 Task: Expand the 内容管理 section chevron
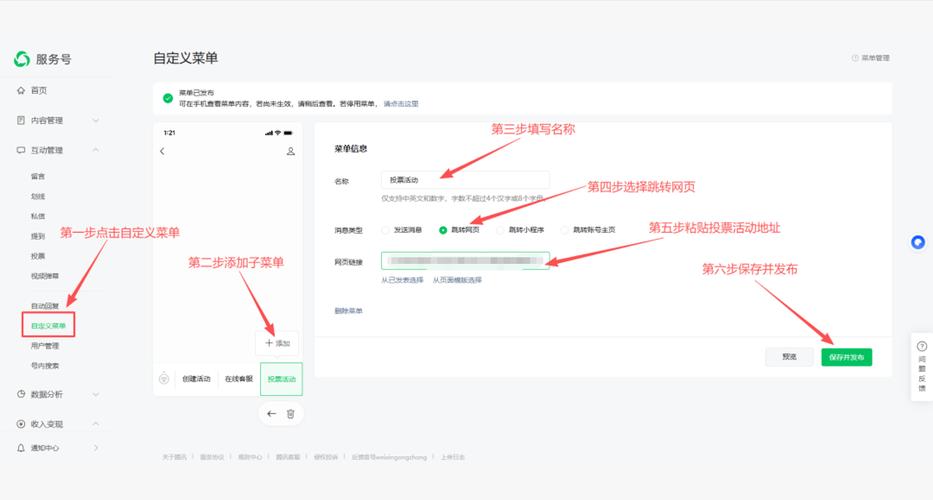click(96, 120)
